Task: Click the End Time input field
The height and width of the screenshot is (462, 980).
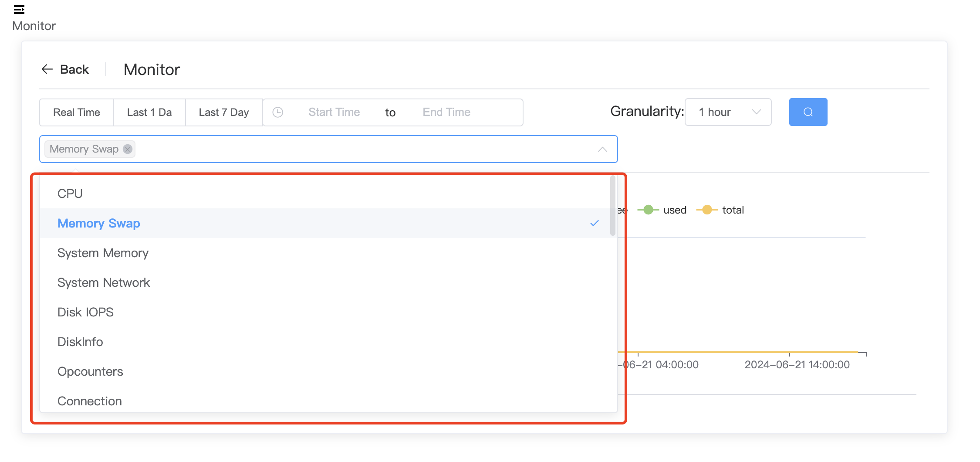Action: tap(446, 112)
